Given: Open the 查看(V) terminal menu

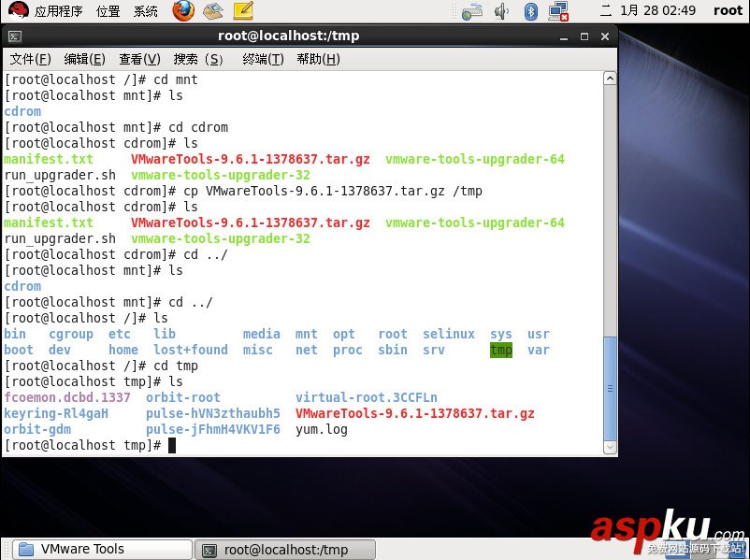Looking at the screenshot, I should click(139, 59).
